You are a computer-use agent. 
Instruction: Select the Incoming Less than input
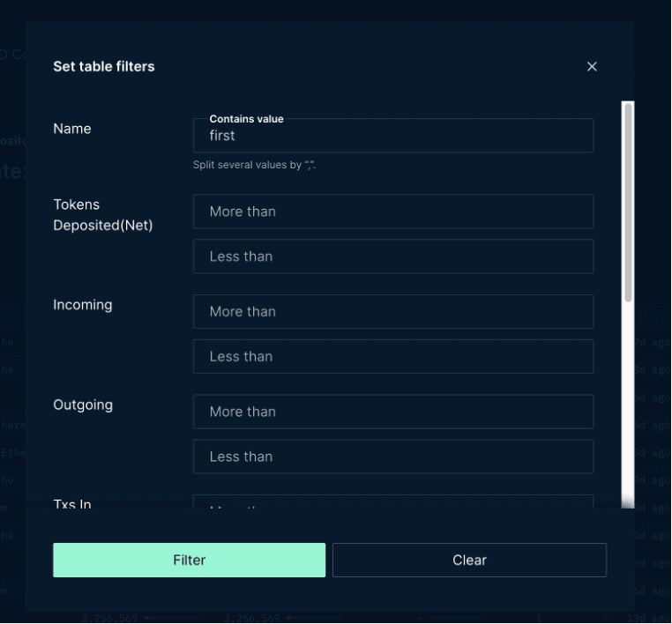[392, 357]
